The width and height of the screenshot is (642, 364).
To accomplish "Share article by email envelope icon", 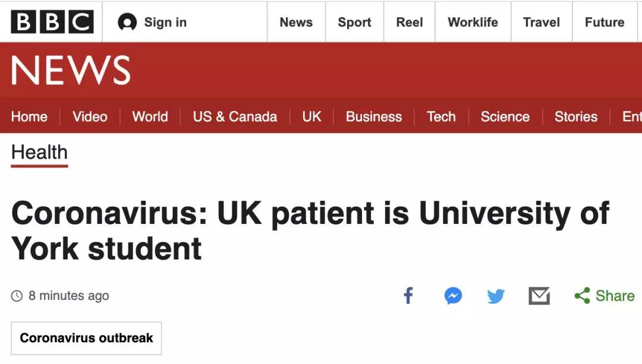I will 539,296.
